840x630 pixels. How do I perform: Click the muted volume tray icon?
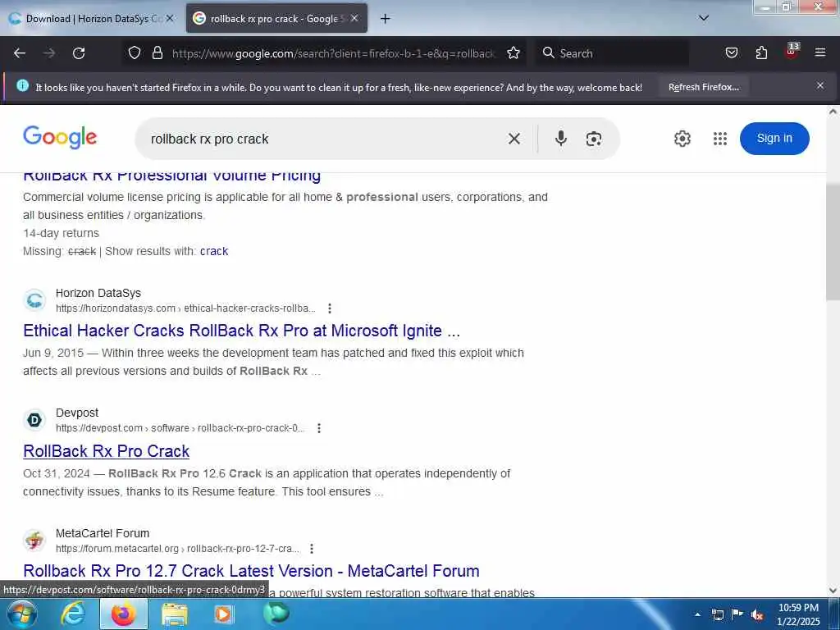[757, 614]
